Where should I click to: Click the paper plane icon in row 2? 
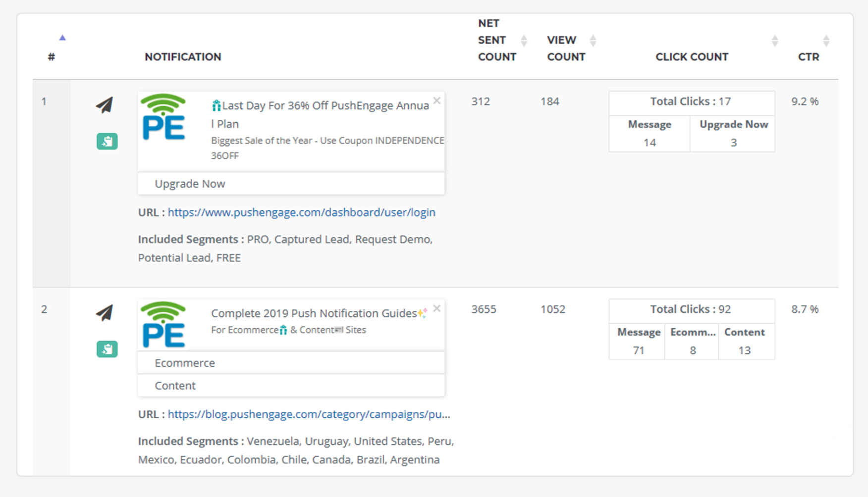point(105,312)
